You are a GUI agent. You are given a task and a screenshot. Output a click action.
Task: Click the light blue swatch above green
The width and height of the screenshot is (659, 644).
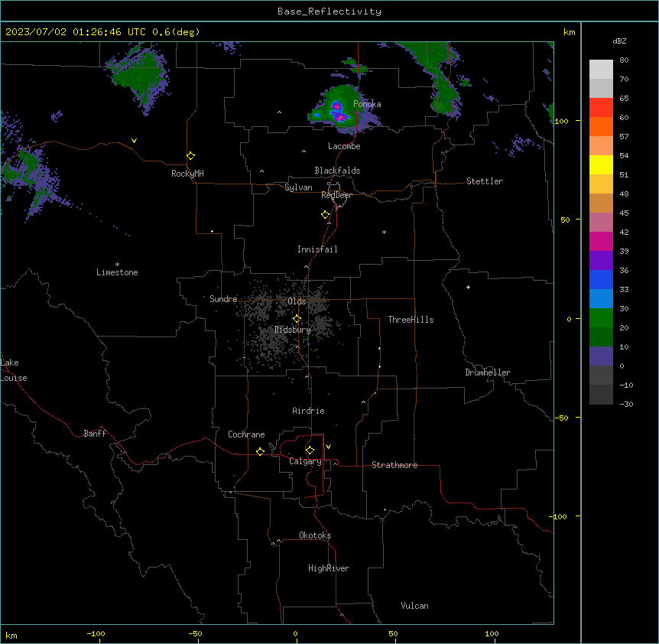tap(601, 299)
